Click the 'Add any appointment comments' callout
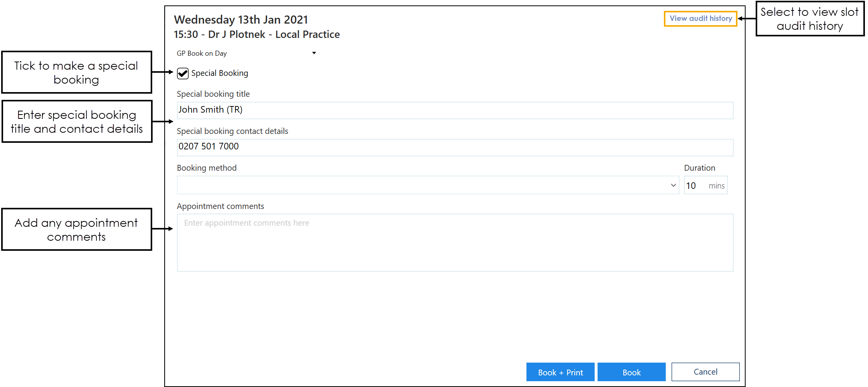This screenshot has height=387, width=868. click(x=76, y=229)
